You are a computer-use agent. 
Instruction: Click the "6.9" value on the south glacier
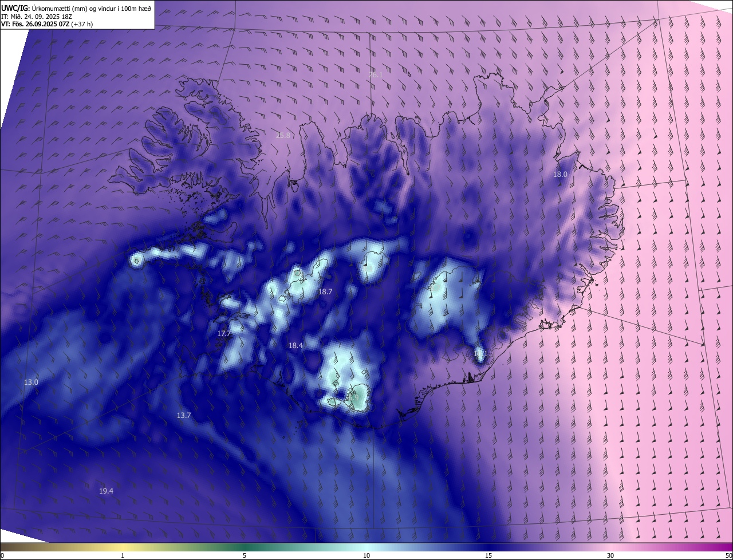point(353,397)
